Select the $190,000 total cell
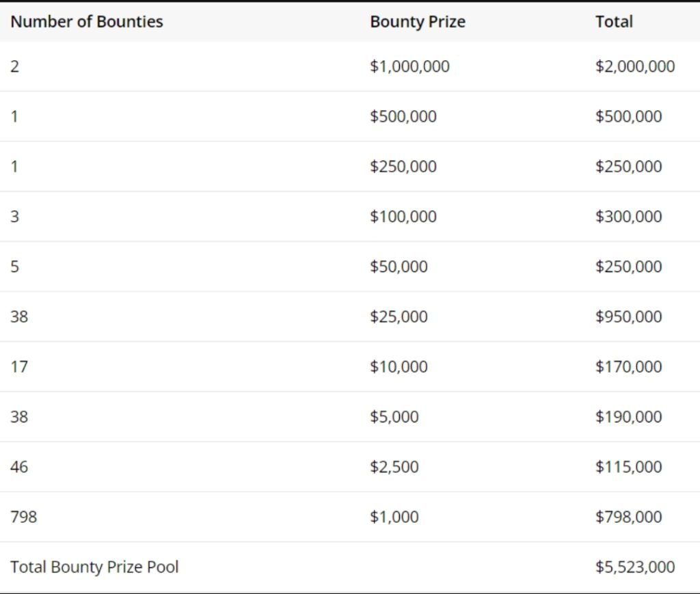 point(628,417)
